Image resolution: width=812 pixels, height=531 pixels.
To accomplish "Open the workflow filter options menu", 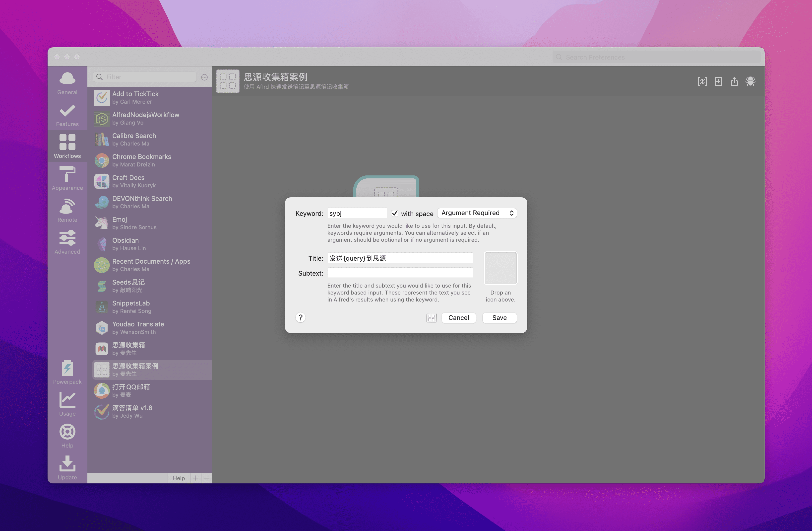I will point(204,77).
